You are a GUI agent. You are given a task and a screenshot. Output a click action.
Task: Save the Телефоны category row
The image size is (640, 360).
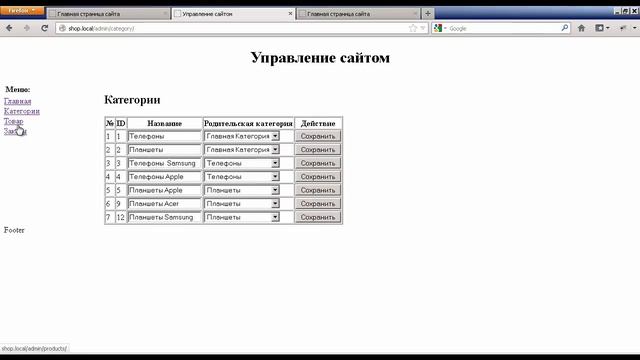[x=318, y=136]
